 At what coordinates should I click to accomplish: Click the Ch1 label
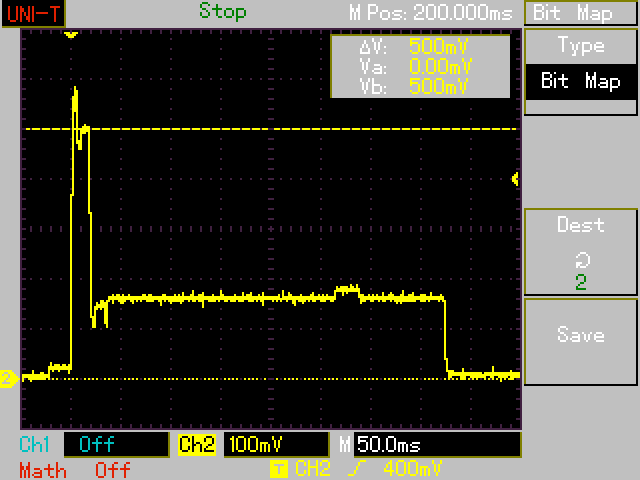(35, 444)
